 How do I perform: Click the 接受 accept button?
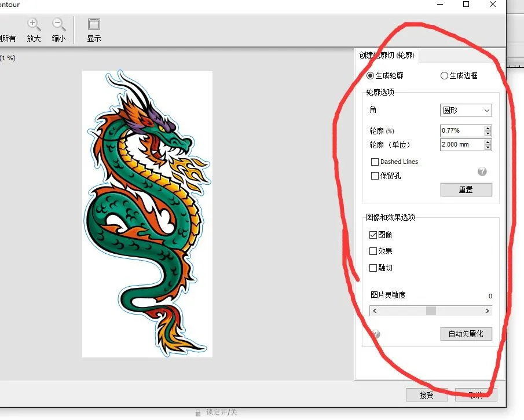[x=427, y=395]
